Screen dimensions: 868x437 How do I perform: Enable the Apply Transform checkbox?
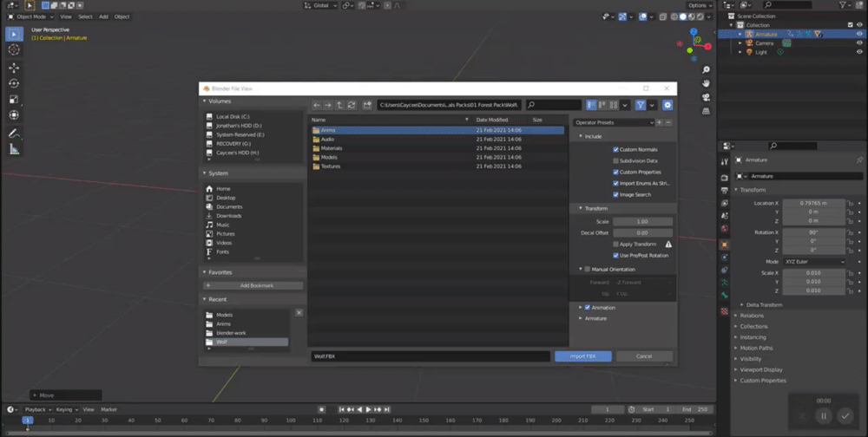(616, 244)
